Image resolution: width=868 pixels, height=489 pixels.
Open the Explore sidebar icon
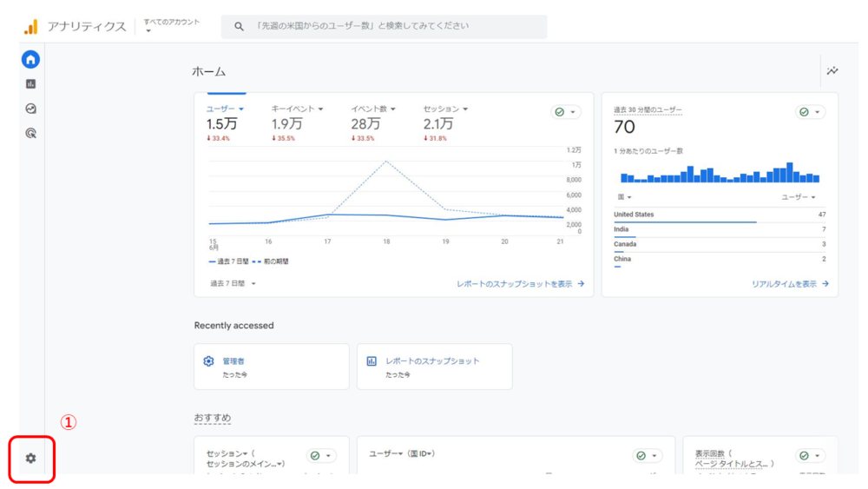point(30,109)
